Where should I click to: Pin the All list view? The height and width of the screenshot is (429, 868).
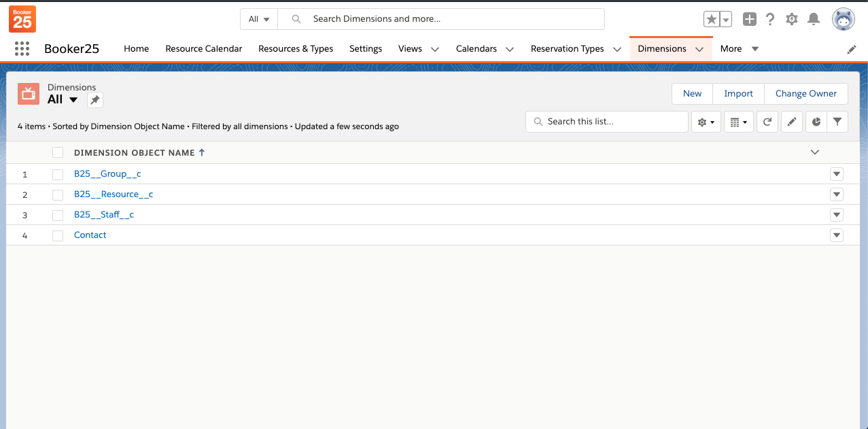[95, 100]
